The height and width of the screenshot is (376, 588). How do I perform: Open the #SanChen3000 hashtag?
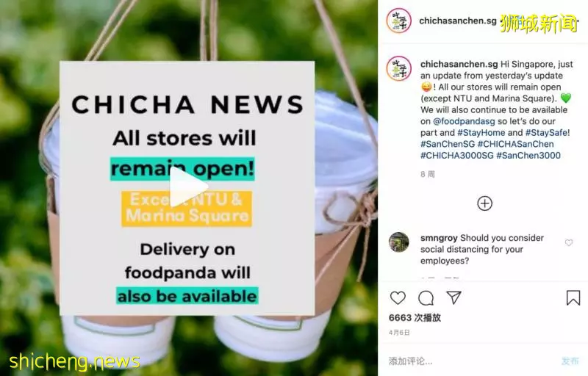pos(528,156)
